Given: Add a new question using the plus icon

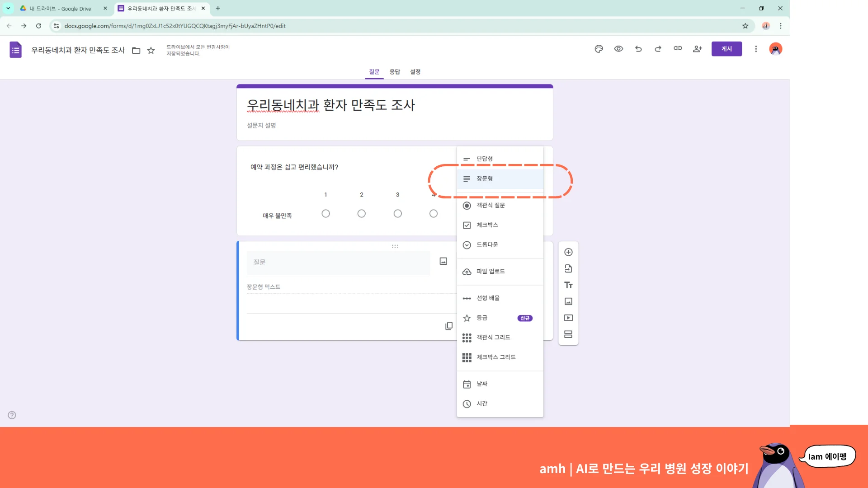Looking at the screenshot, I should point(568,252).
